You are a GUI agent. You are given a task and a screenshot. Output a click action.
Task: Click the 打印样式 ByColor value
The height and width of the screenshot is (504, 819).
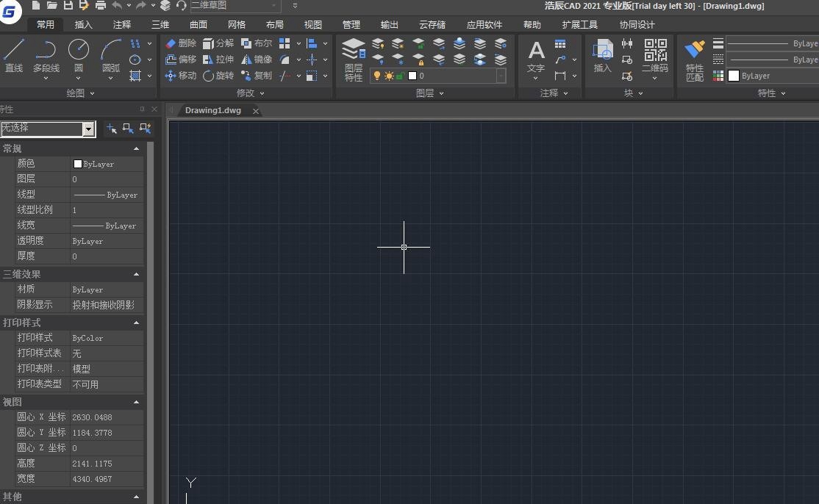pyautogui.click(x=107, y=338)
